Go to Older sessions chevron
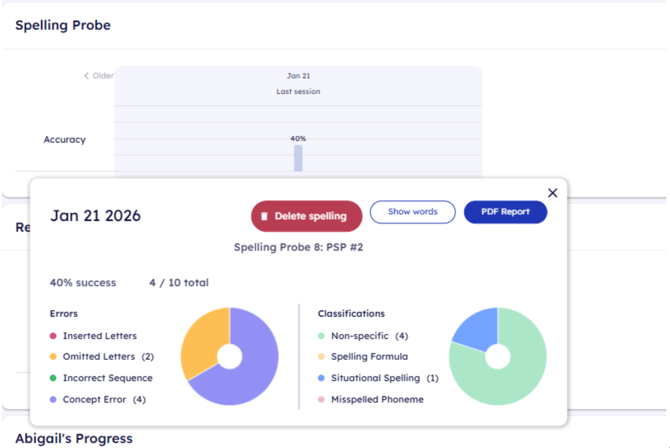The height and width of the screenshot is (448, 670). (x=87, y=76)
